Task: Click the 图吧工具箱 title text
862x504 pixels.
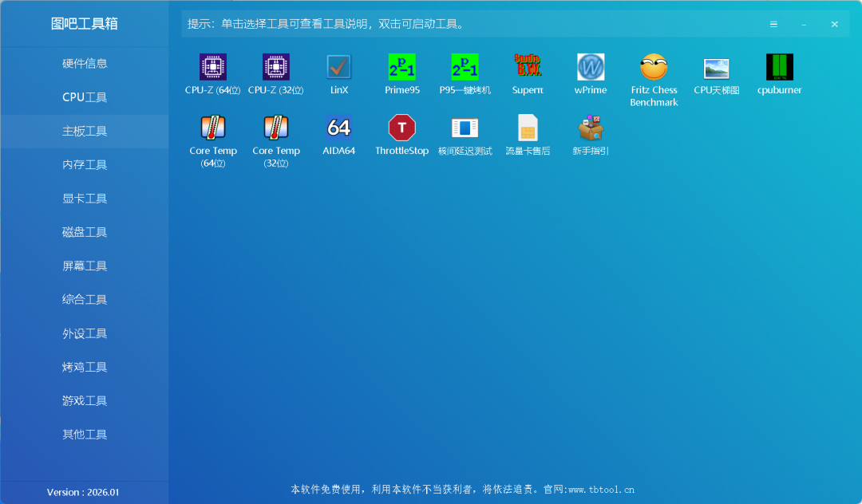Action: point(84,24)
